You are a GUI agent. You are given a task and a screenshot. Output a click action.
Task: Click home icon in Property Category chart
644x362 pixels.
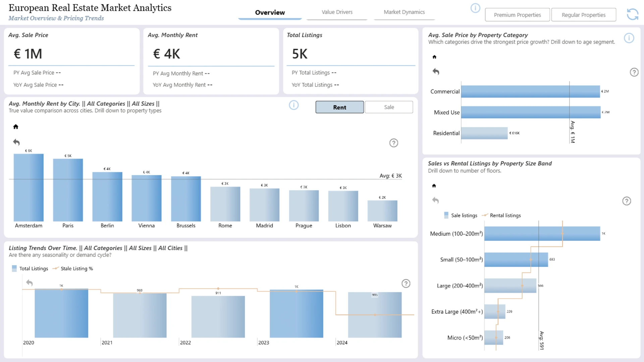pyautogui.click(x=434, y=57)
